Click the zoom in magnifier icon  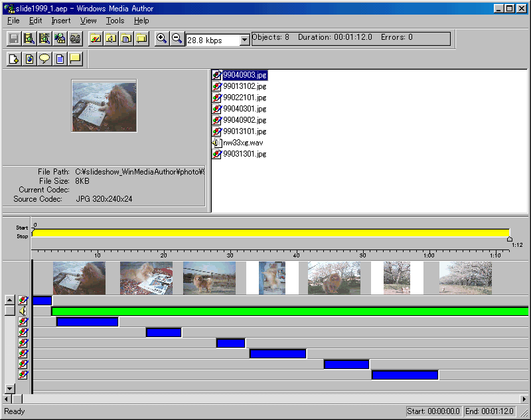pyautogui.click(x=161, y=38)
